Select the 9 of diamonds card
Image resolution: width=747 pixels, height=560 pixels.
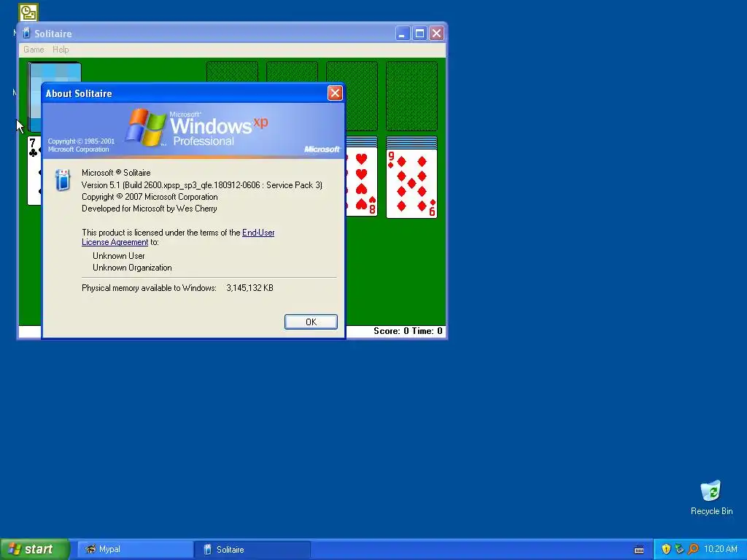coord(411,183)
